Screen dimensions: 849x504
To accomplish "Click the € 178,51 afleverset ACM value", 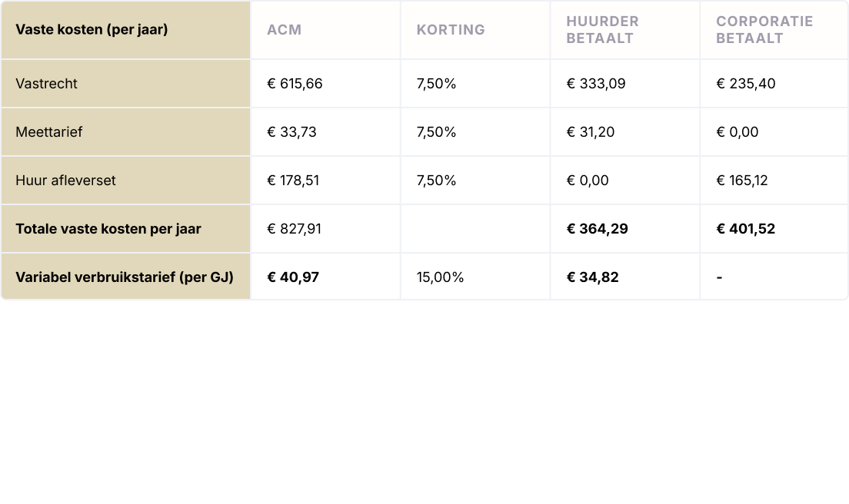I will pos(293,181).
